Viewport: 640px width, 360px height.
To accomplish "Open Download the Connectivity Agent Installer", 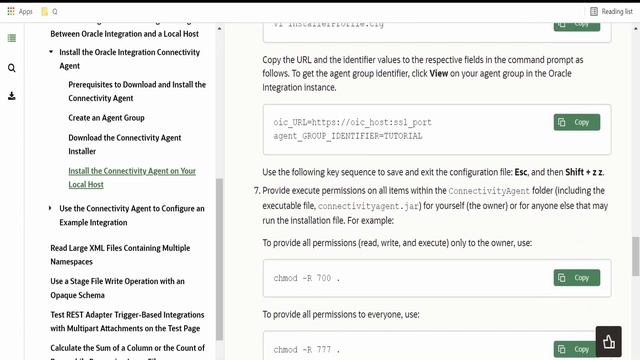I will click(125, 144).
